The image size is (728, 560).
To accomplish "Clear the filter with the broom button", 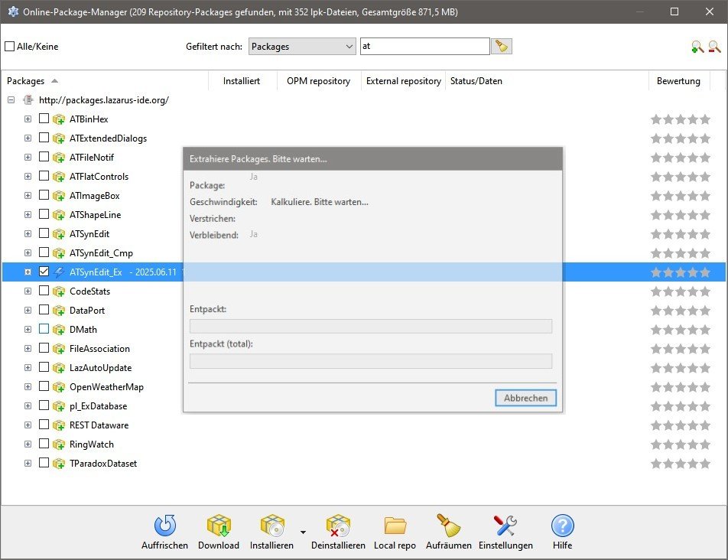I will 502,47.
